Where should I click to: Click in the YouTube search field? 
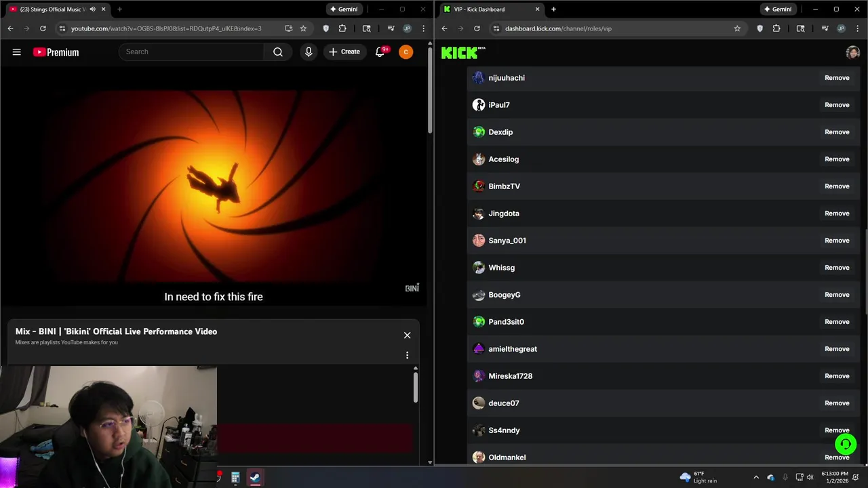pos(191,52)
